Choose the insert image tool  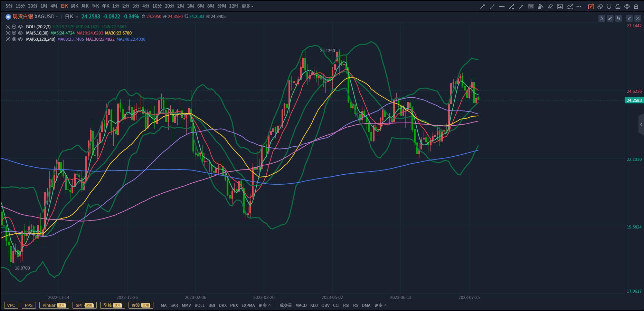(560, 6)
